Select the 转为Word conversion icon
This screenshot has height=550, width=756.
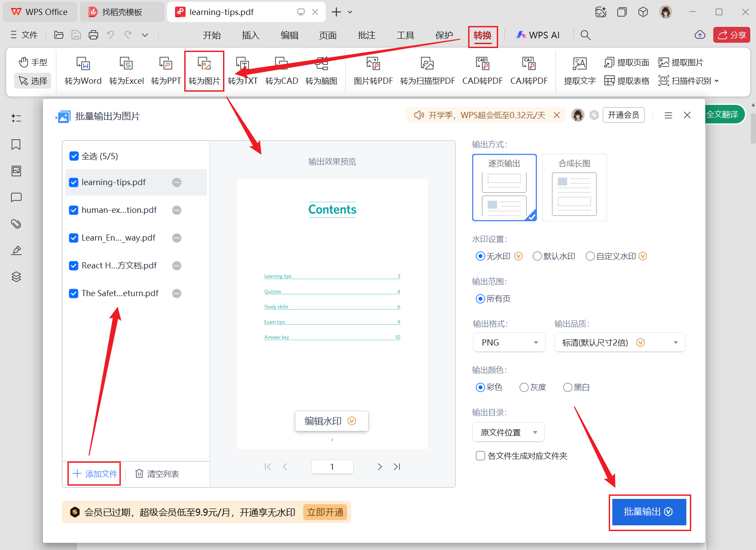82,71
